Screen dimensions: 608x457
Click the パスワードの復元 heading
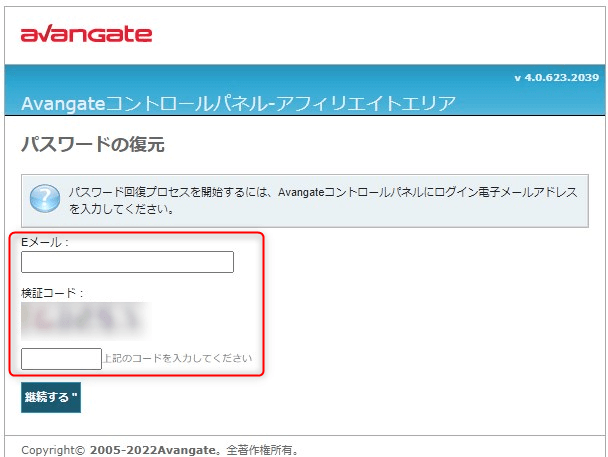[x=93, y=144]
